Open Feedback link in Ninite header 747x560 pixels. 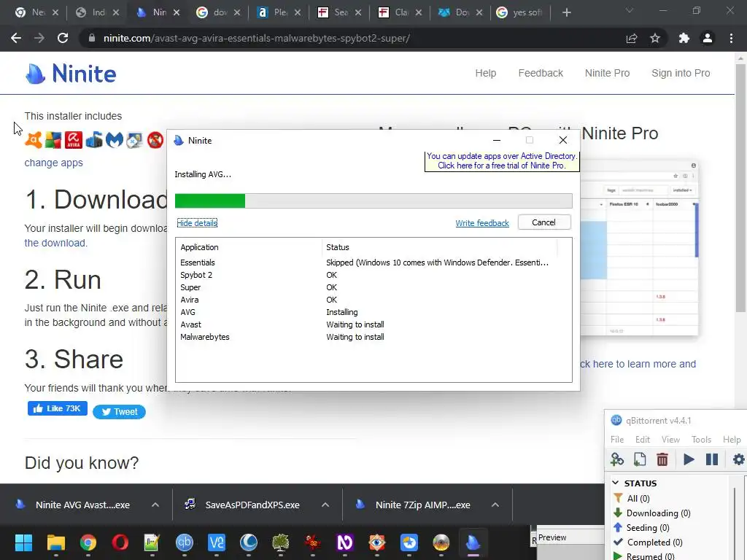(541, 74)
